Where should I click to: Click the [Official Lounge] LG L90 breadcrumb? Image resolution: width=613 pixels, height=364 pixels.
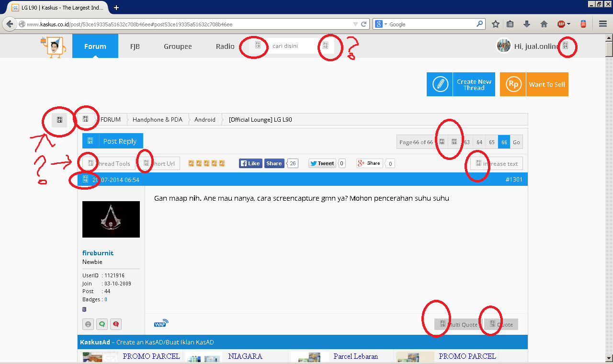261,120
